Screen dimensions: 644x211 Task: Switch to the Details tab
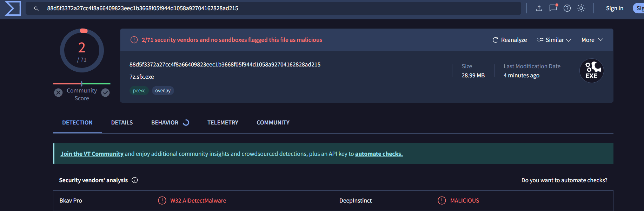(x=122, y=122)
